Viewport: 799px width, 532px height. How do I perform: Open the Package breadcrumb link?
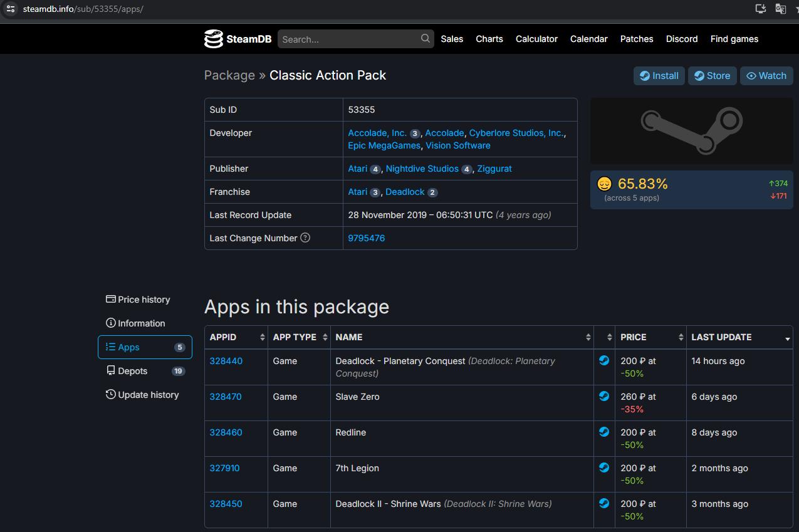(x=229, y=75)
